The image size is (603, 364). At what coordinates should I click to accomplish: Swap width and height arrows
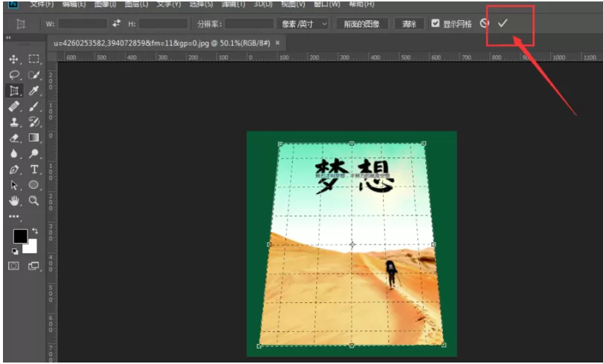pos(116,24)
